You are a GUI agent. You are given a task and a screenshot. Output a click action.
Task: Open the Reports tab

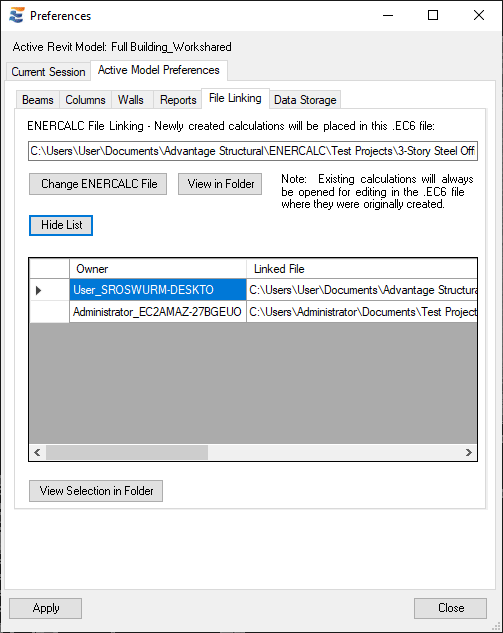tap(178, 100)
